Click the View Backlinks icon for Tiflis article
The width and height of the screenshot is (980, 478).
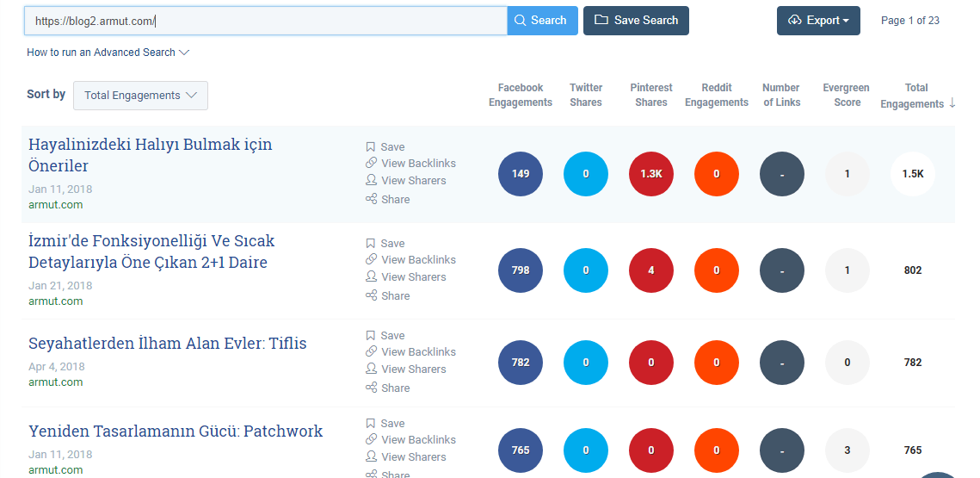(371, 352)
